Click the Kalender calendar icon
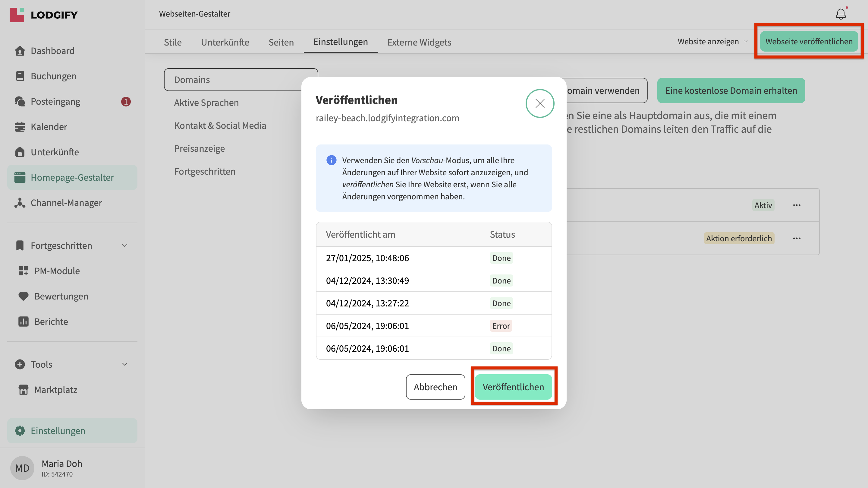This screenshot has width=868, height=488. coord(20,127)
